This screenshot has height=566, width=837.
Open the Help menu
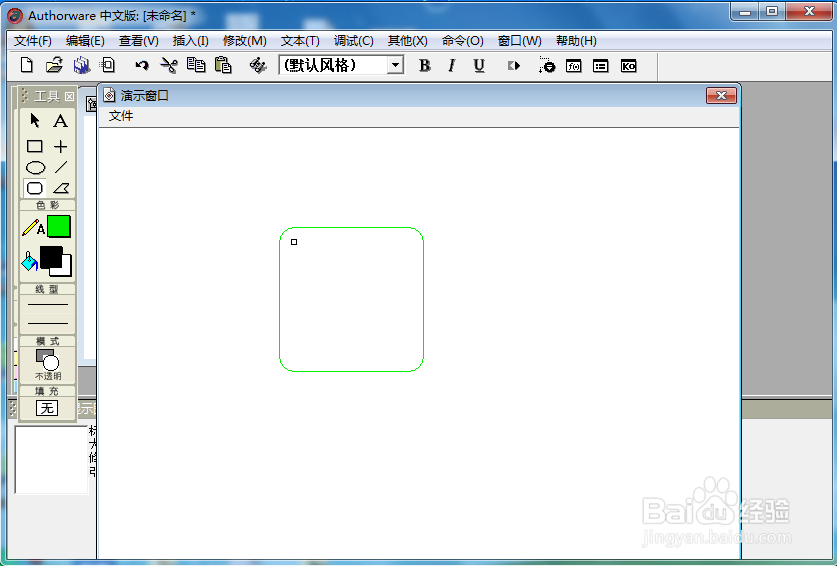coord(576,41)
